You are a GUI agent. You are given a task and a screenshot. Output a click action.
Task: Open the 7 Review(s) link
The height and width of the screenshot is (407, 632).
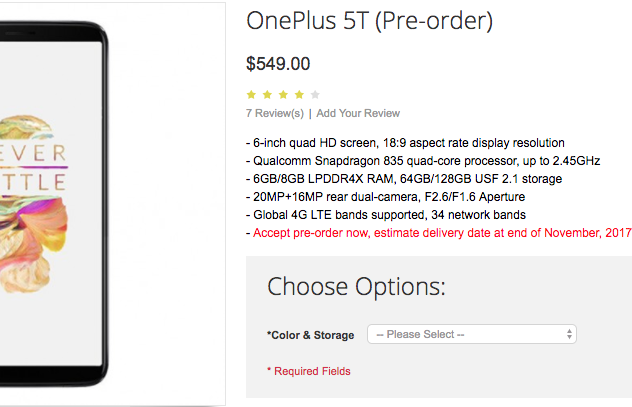click(275, 113)
